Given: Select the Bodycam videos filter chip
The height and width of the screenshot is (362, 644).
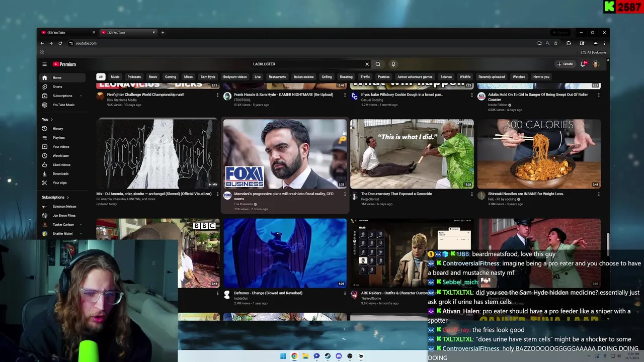Looking at the screenshot, I should [x=235, y=77].
